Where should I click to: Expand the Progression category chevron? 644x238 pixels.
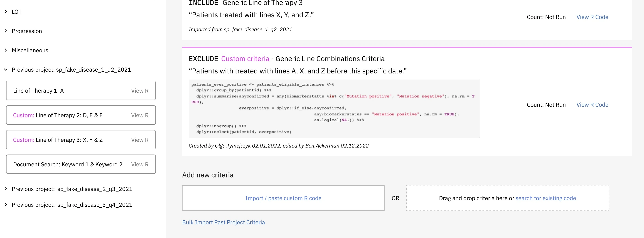pos(6,31)
